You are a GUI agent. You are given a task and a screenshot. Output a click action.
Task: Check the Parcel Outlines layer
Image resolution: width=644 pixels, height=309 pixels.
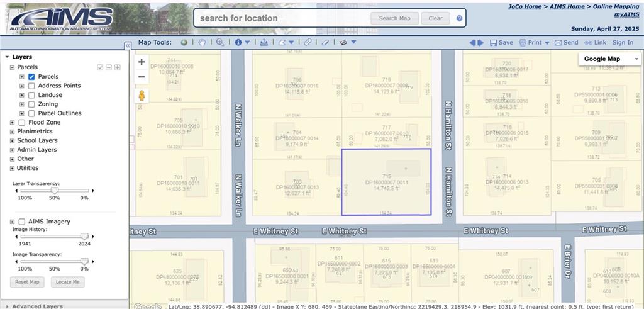tap(31, 113)
